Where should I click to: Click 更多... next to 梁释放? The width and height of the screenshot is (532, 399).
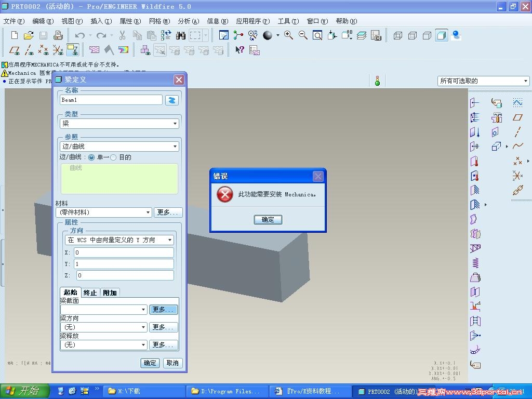pos(163,345)
